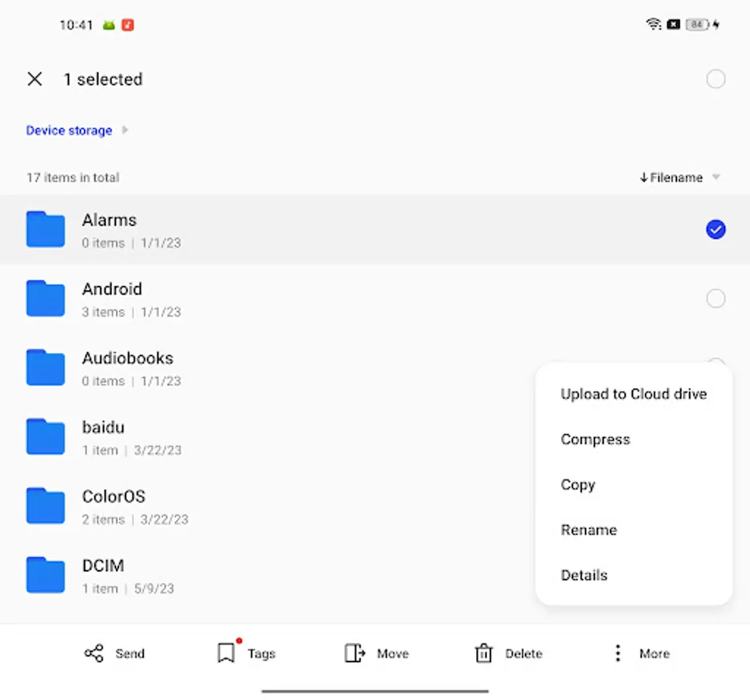Screen dimensions: 750x700
Task: Select the Move icon
Action: 356,653
